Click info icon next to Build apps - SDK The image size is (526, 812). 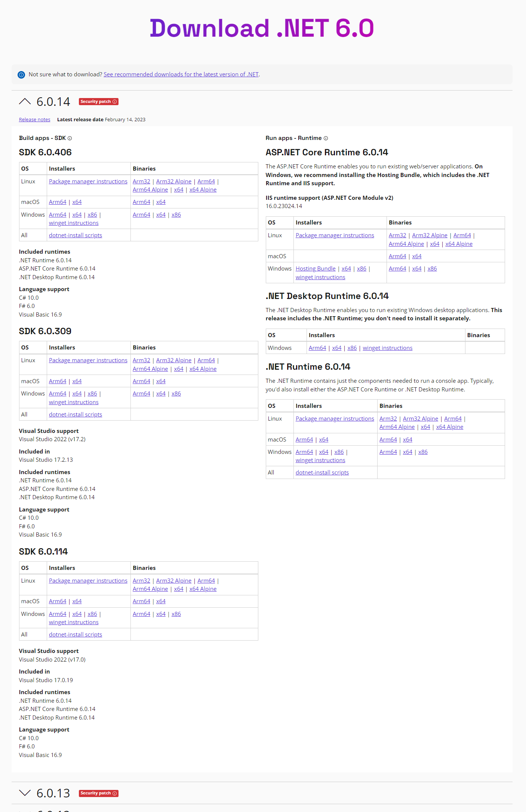(70, 138)
